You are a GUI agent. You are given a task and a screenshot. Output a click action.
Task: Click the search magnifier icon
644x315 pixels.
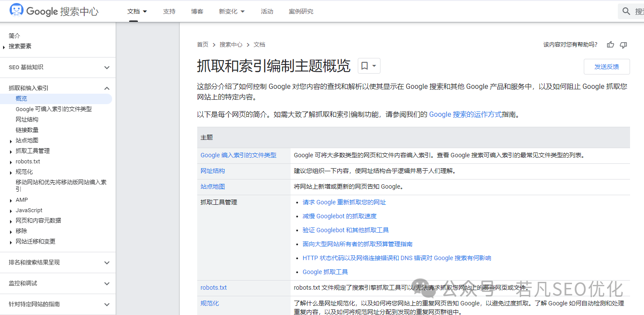tap(627, 11)
